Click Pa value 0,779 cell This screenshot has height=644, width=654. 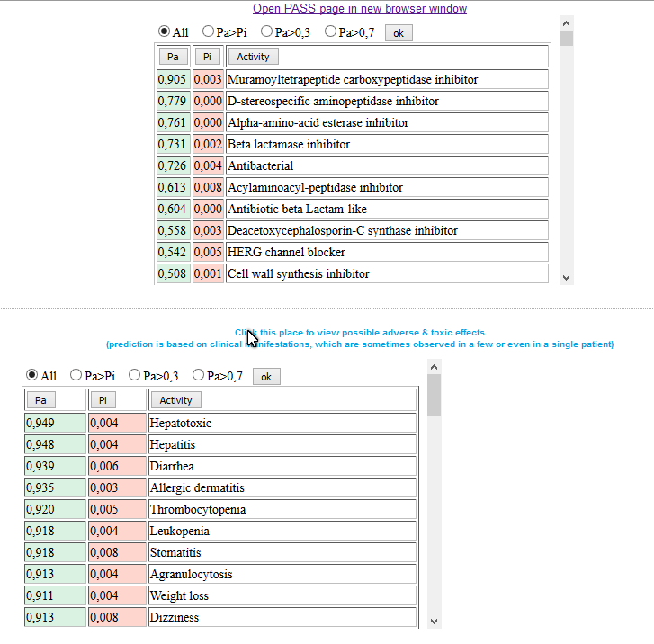pos(174,101)
